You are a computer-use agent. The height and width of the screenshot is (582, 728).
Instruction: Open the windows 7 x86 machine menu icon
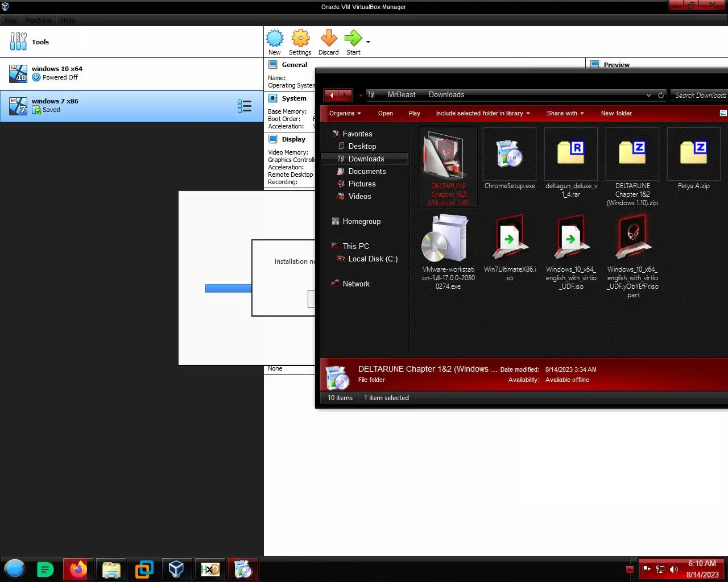(245, 106)
